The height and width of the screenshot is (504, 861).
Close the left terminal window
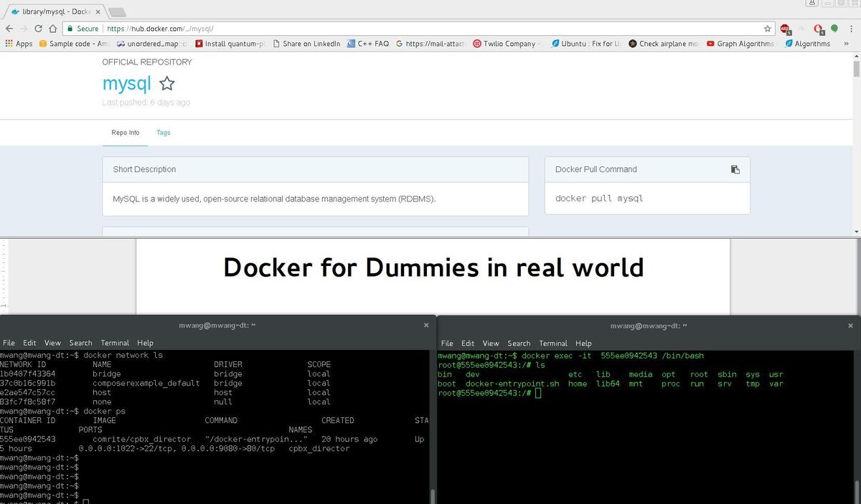426,325
